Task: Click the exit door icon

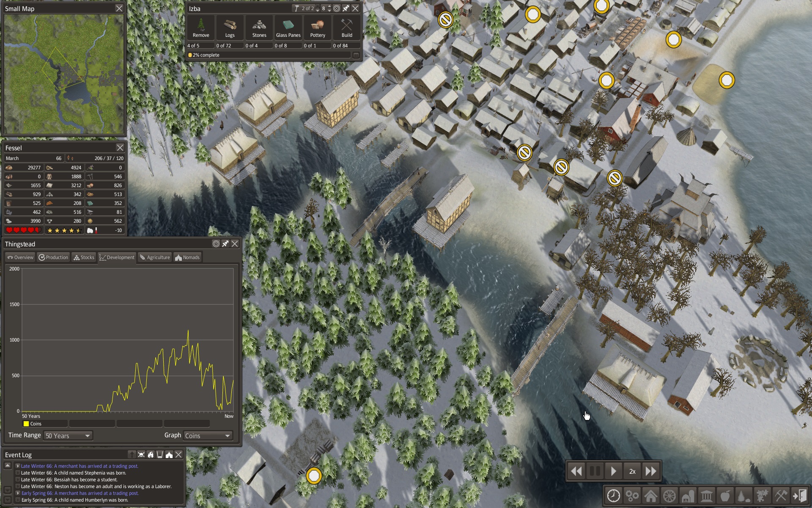Action: tap(799, 496)
